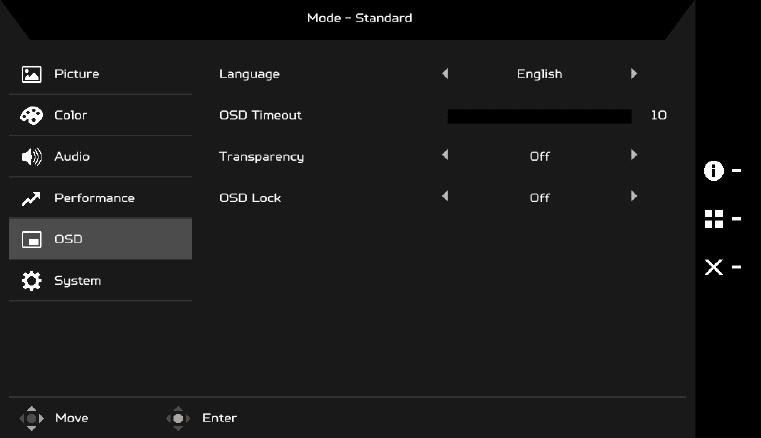This screenshot has width=761, height=438.
Task: Switch OSD Lock using left arrow
Action: pyautogui.click(x=445, y=197)
